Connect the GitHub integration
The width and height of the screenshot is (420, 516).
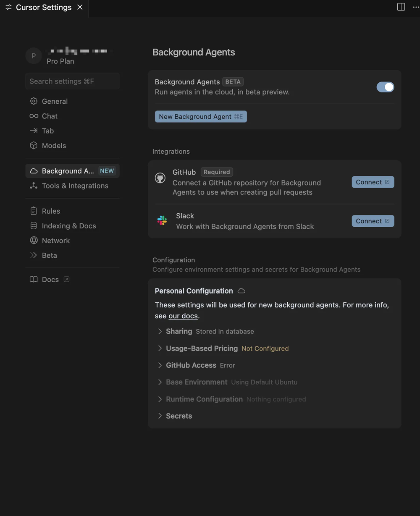point(373,182)
